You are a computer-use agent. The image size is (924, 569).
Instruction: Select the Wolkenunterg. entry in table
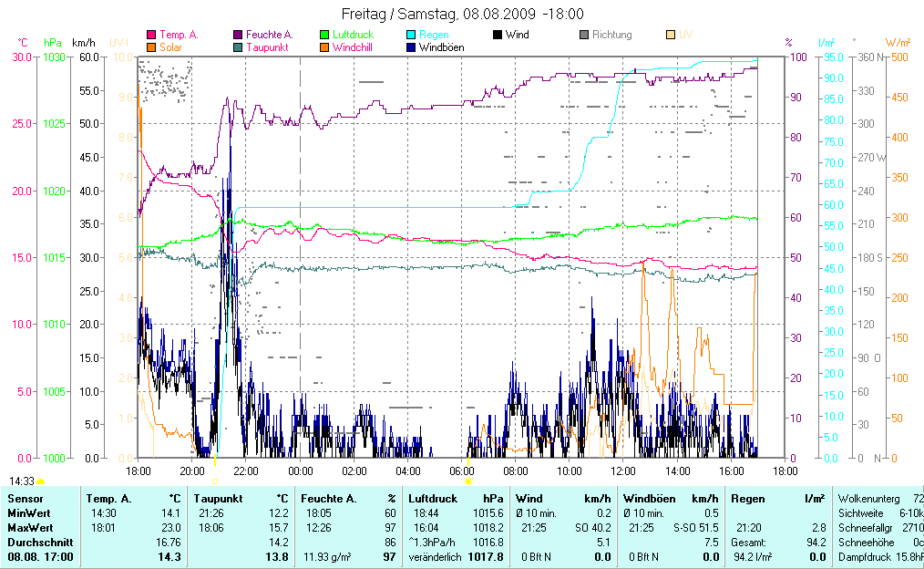868,499
